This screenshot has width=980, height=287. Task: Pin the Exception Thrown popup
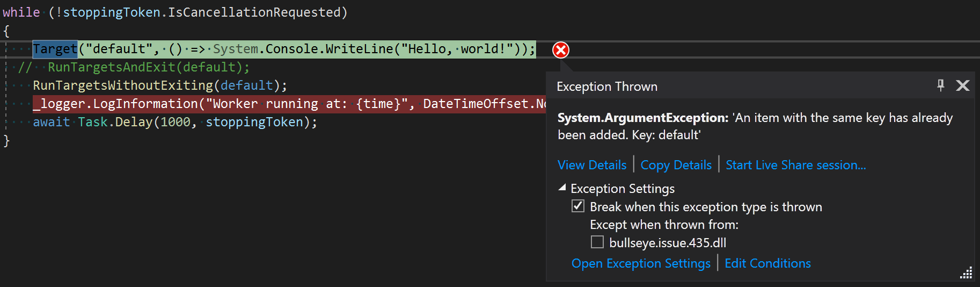click(940, 85)
